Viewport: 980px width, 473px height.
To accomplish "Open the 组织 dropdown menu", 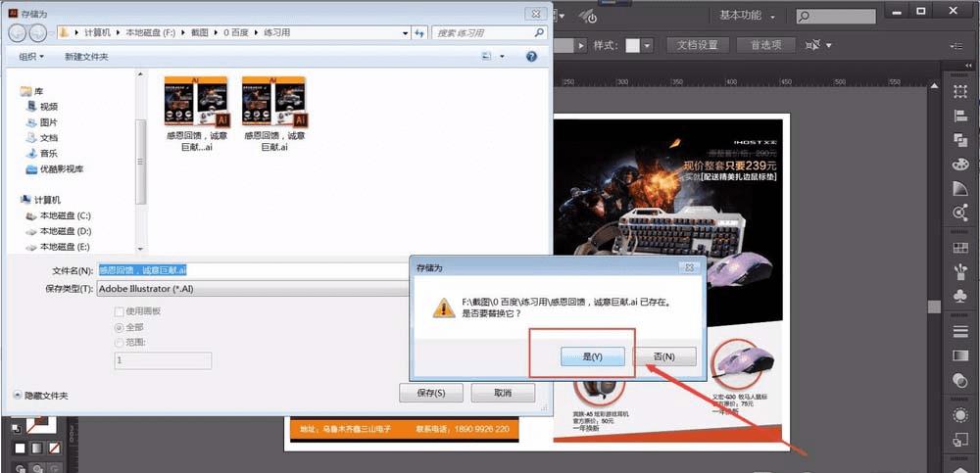I will click(x=31, y=56).
